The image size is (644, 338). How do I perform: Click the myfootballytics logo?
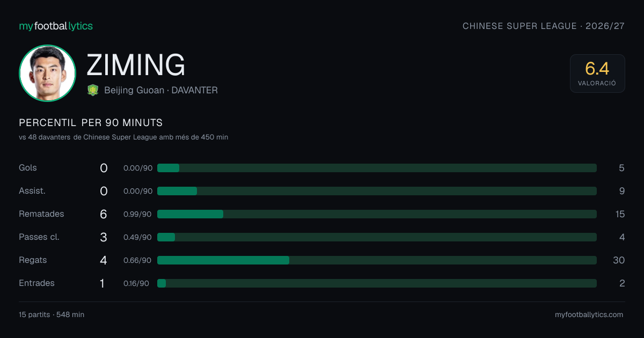[x=56, y=26]
